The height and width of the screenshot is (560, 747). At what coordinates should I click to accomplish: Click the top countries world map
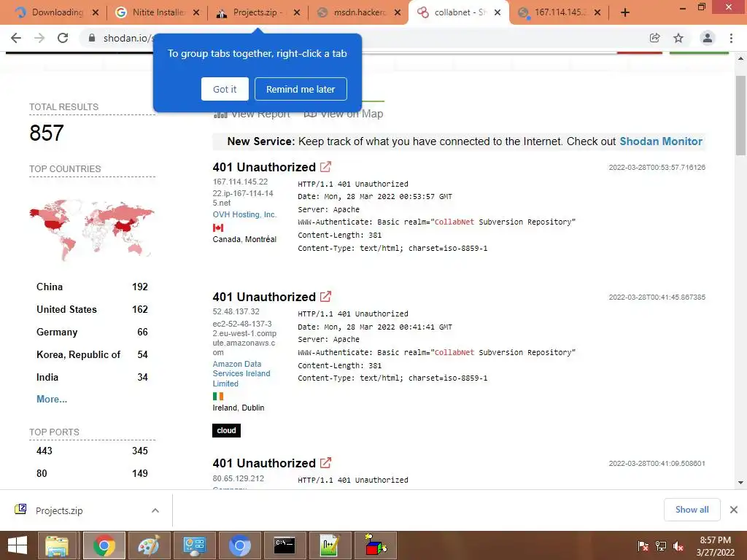pyautogui.click(x=92, y=230)
